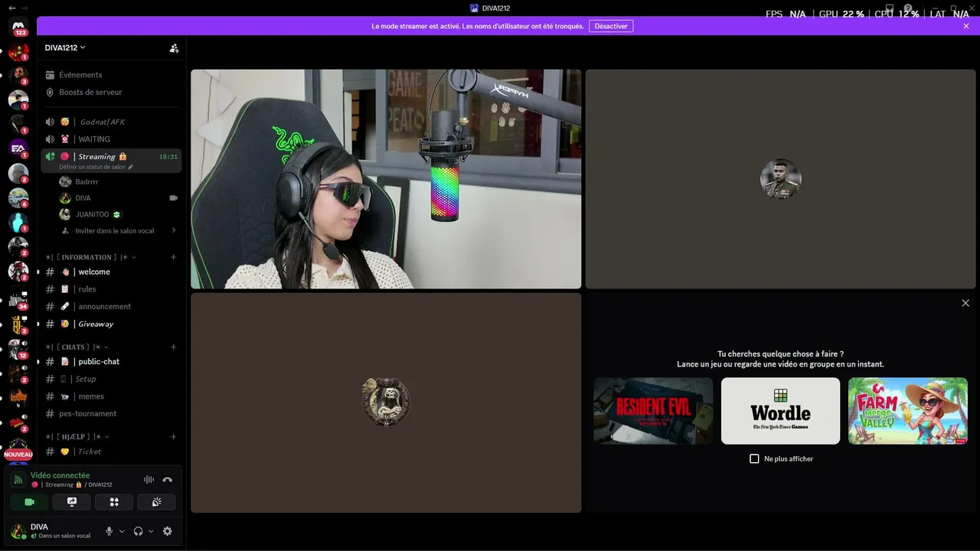Launch an activity from voice panel

(114, 502)
